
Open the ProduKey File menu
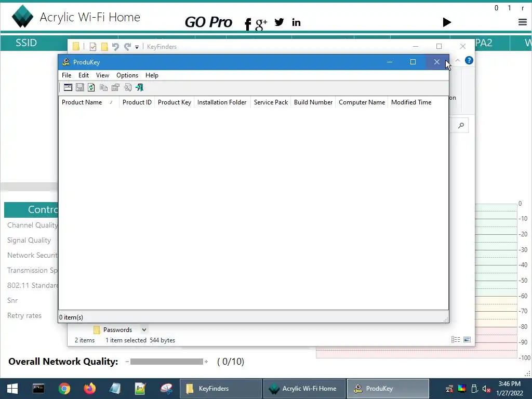pos(66,75)
